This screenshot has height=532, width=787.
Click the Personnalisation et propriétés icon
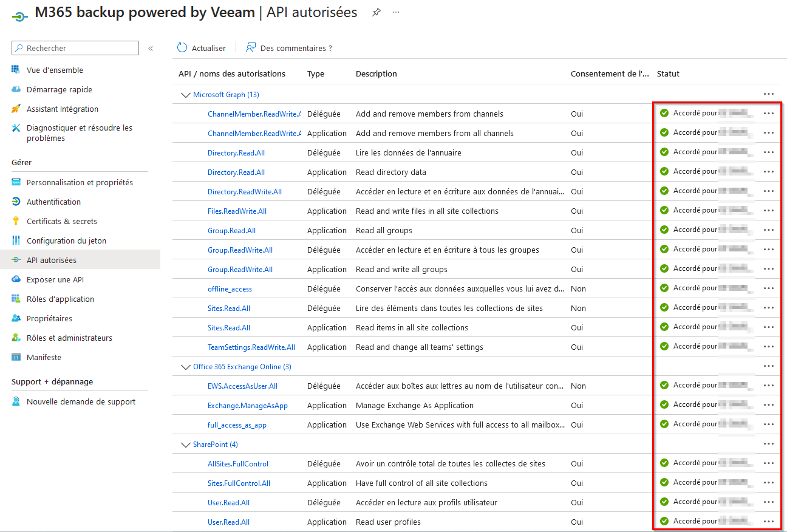(16, 182)
